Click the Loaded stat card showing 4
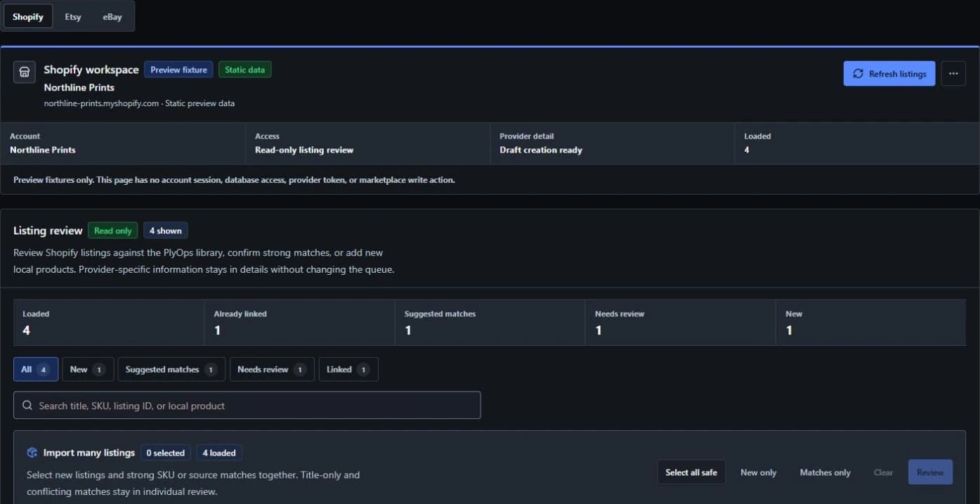 point(109,323)
